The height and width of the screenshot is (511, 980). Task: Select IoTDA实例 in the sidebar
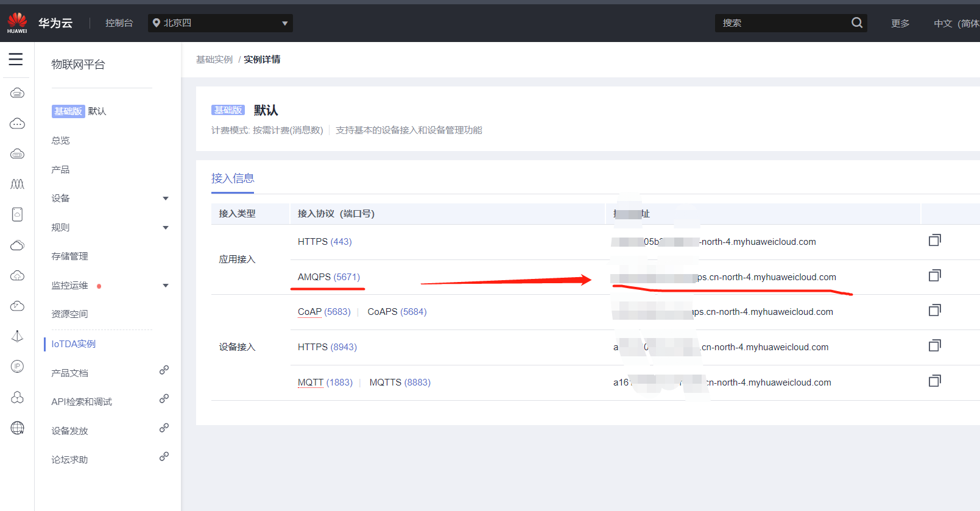coord(73,344)
